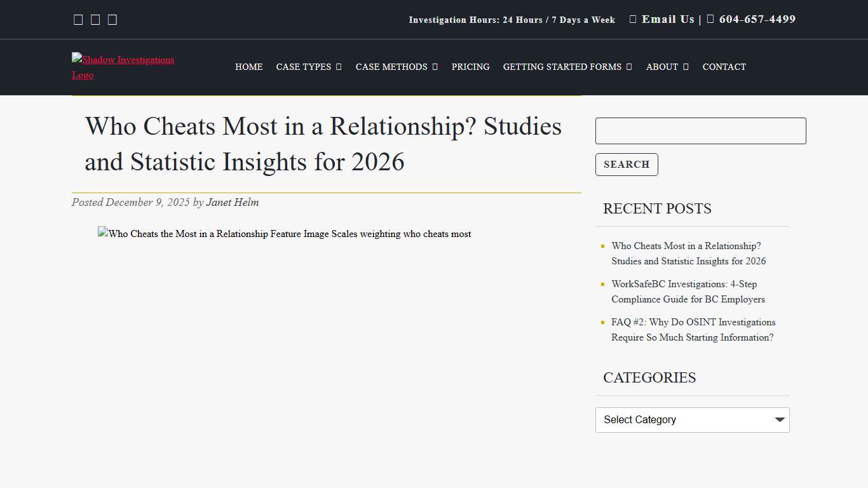Image resolution: width=868 pixels, height=488 pixels.
Task: Click the phone icon beside 604-657-4499
Action: (709, 19)
